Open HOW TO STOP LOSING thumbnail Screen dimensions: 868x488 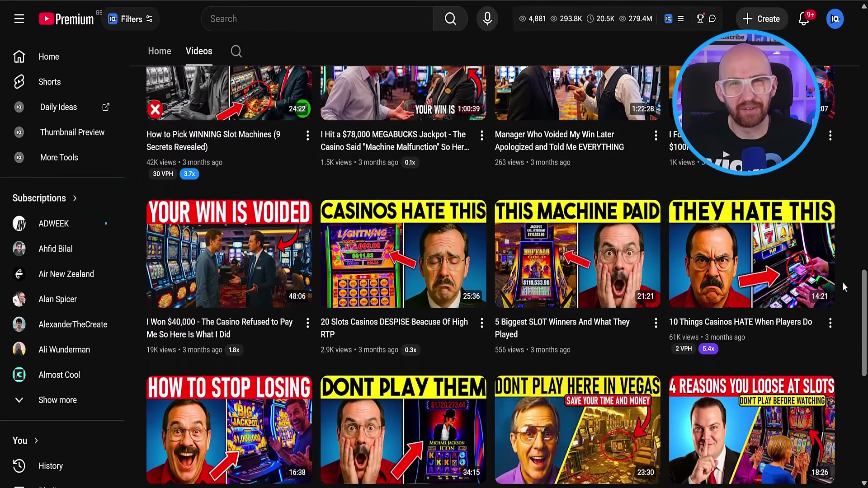tap(229, 429)
